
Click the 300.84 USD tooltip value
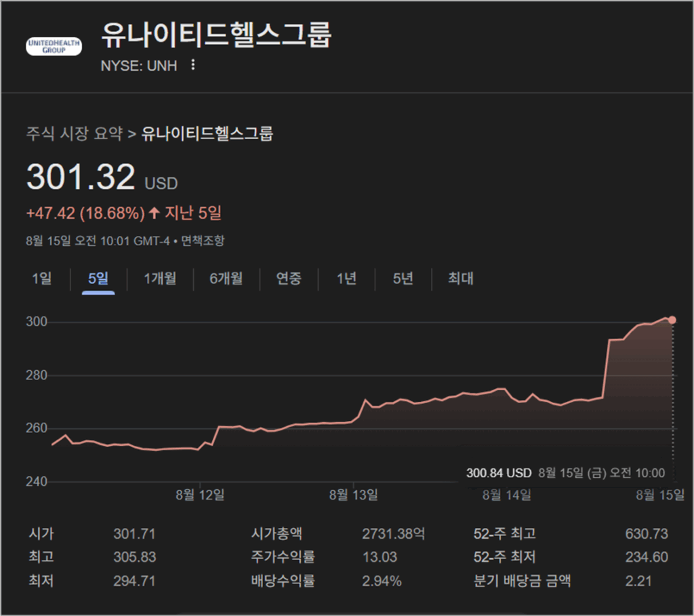[499, 473]
